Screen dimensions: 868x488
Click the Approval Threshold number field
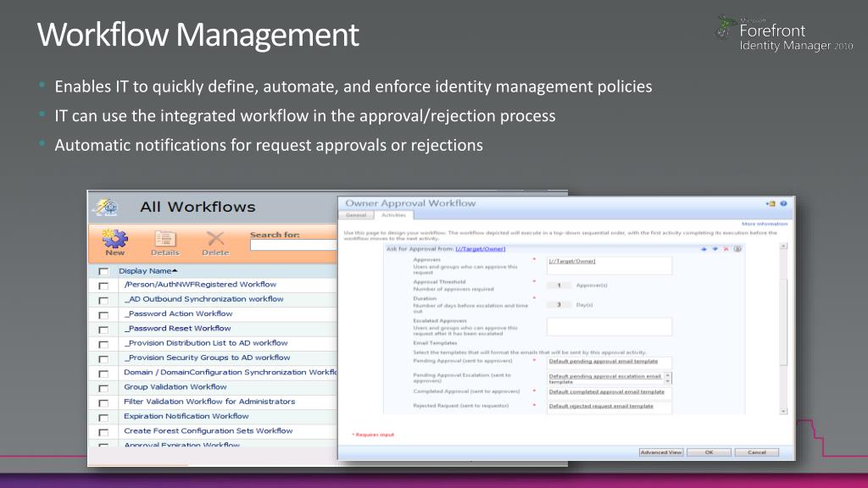tap(559, 286)
